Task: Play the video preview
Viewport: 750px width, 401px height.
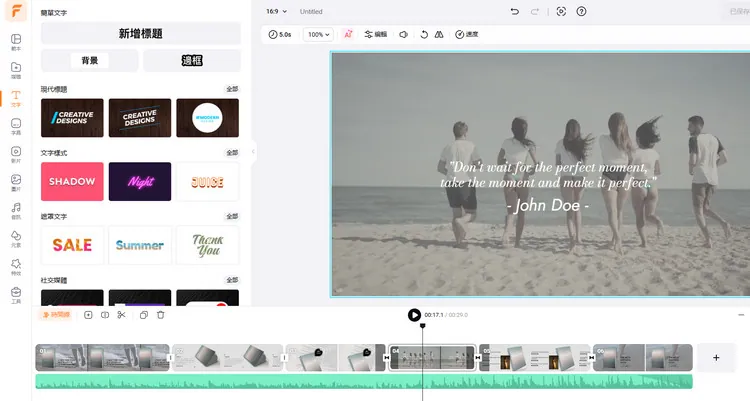Action: tap(414, 315)
